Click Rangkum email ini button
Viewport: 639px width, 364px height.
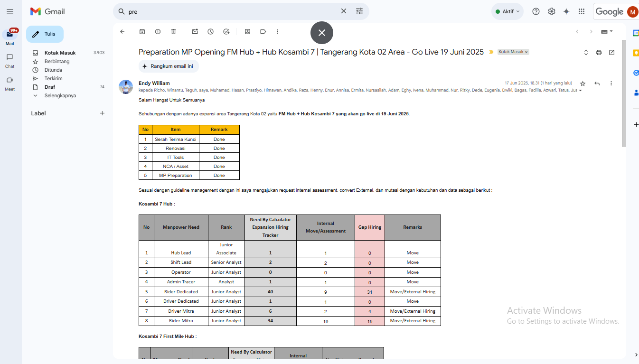(169, 66)
